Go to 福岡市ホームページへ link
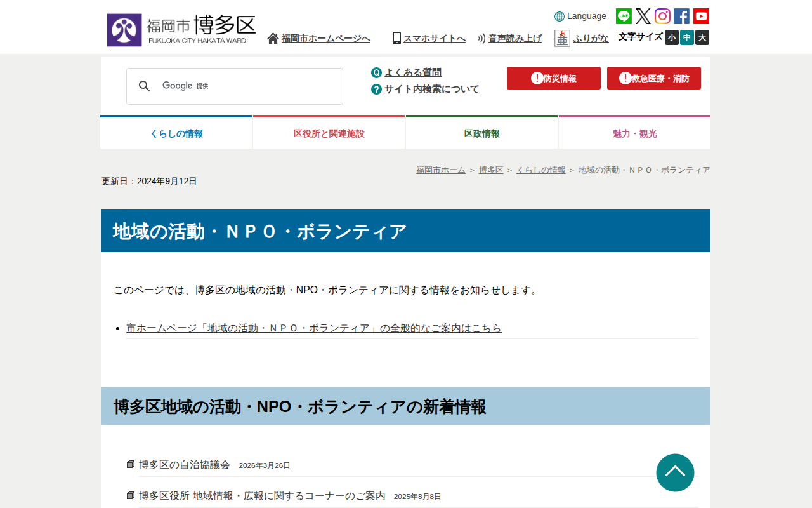812x508 pixels. pos(326,38)
